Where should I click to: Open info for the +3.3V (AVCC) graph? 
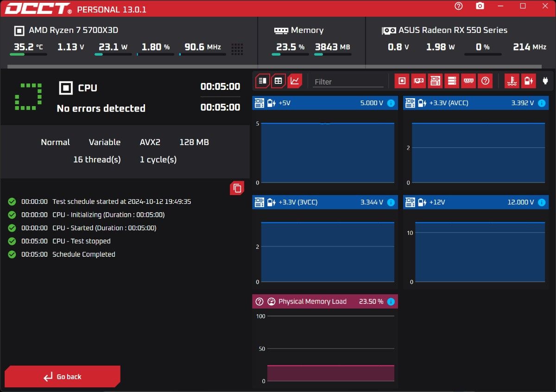542,103
